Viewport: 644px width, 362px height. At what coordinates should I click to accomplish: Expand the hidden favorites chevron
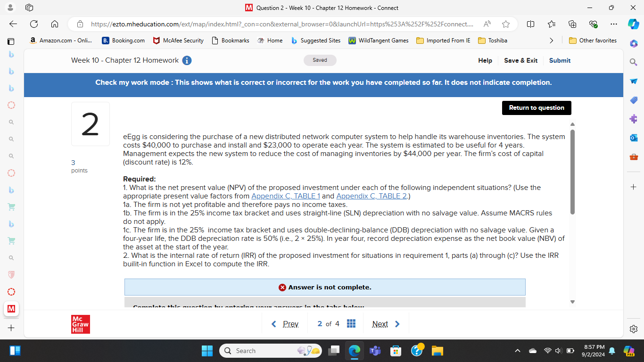(x=552, y=41)
